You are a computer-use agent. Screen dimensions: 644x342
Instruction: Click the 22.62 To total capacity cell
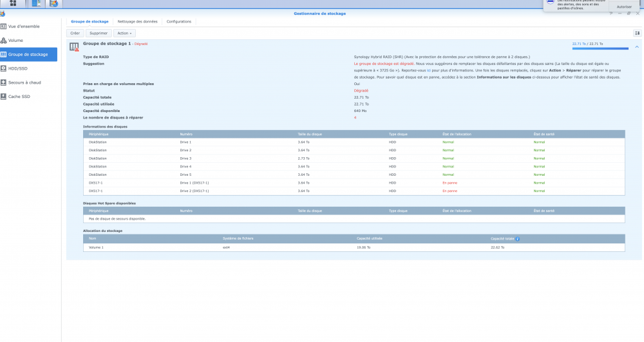(x=497, y=247)
